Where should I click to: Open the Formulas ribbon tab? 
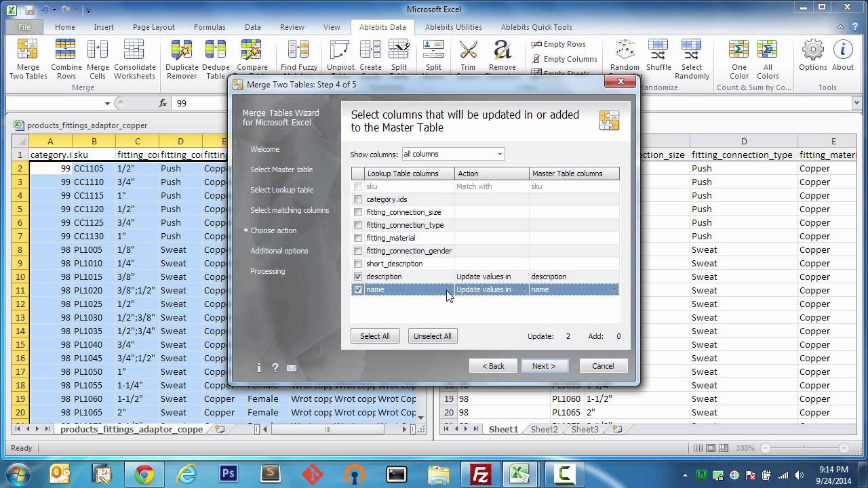pyautogui.click(x=210, y=27)
